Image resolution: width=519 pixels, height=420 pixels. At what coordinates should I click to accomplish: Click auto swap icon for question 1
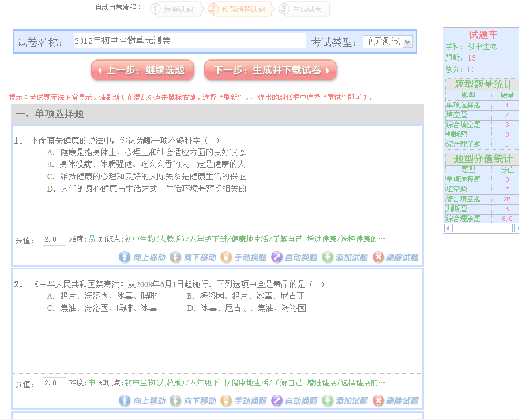(277, 257)
